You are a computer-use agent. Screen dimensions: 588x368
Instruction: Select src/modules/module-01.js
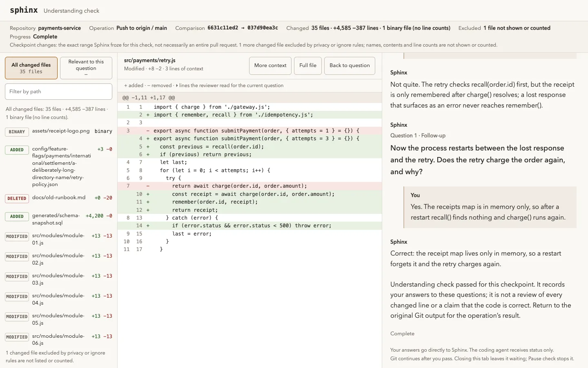pyautogui.click(x=58, y=239)
